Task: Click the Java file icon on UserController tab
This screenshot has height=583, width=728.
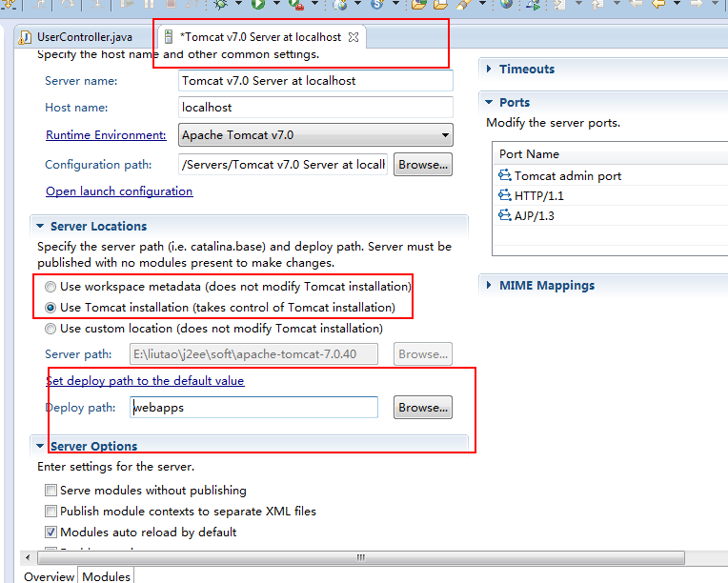Action: (x=25, y=37)
